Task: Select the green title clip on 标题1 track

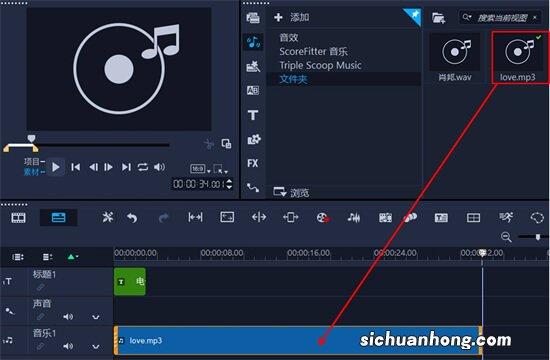Action: (x=130, y=281)
